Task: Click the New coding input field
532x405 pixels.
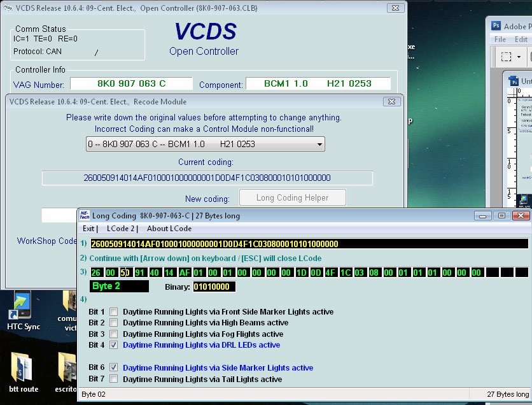Action: point(59,215)
